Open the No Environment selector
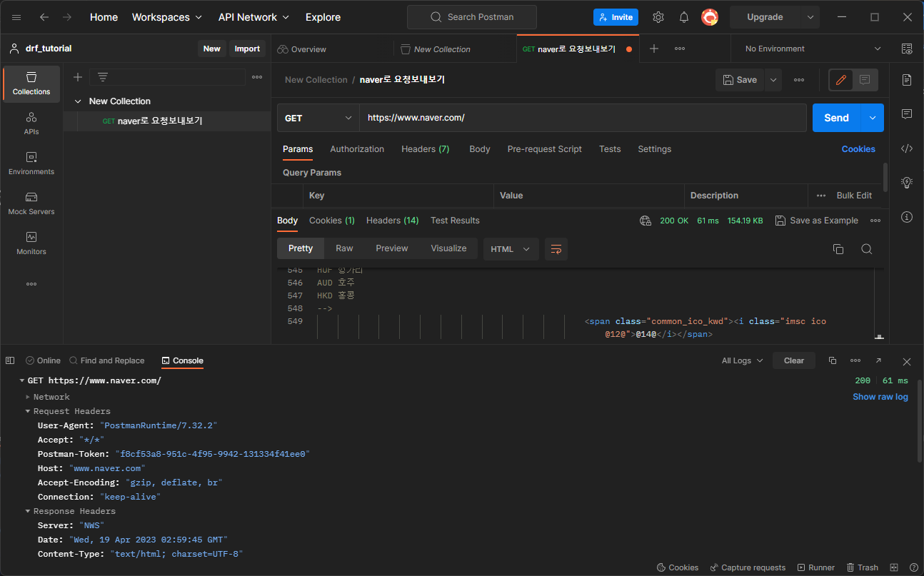The image size is (924, 576). tap(813, 49)
